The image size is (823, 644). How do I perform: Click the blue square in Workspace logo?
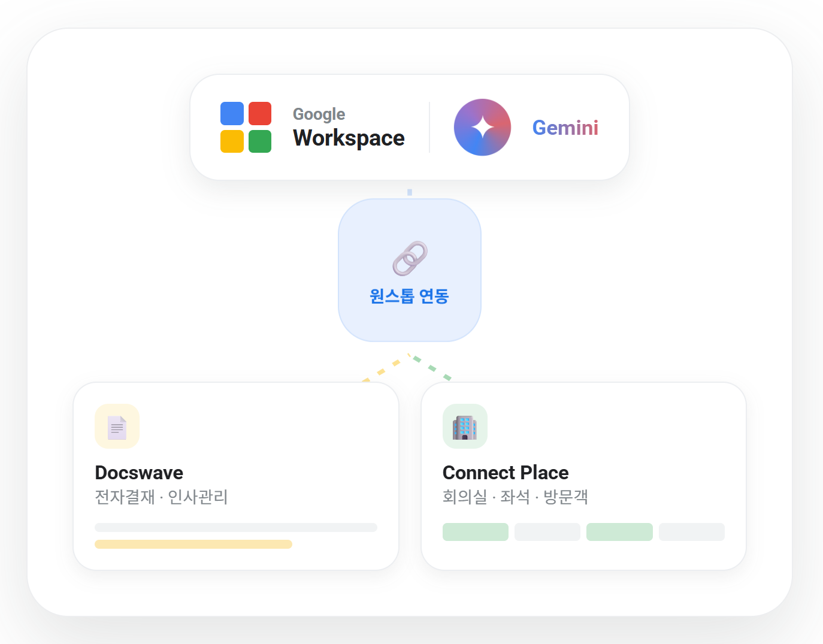point(232,113)
